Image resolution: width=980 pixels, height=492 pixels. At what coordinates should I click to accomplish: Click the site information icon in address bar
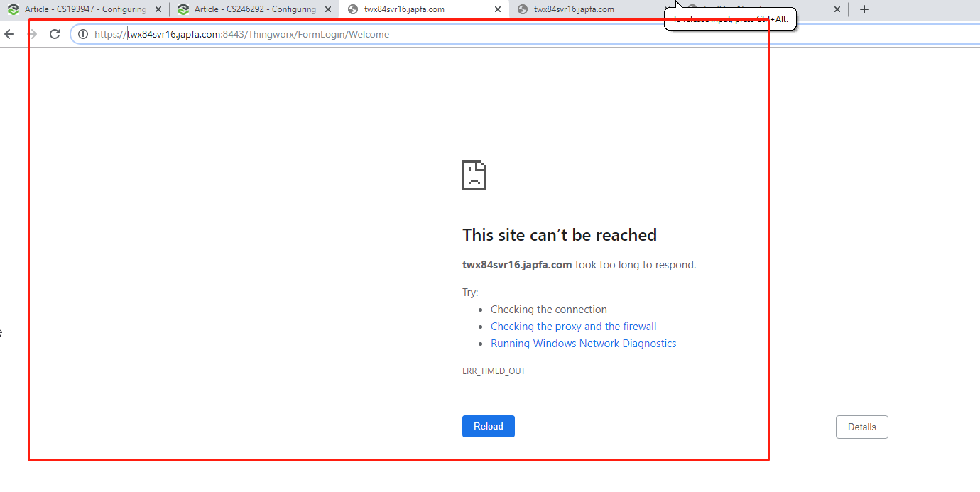(83, 33)
